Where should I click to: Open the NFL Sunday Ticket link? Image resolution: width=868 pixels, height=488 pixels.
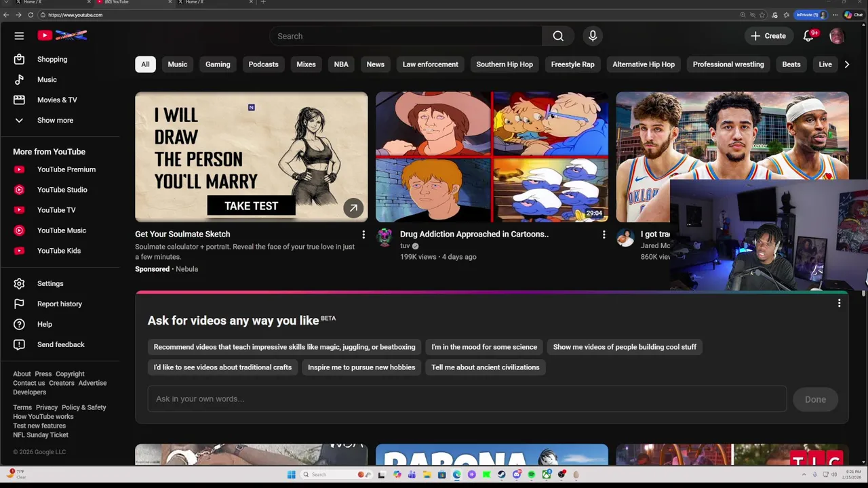click(41, 435)
